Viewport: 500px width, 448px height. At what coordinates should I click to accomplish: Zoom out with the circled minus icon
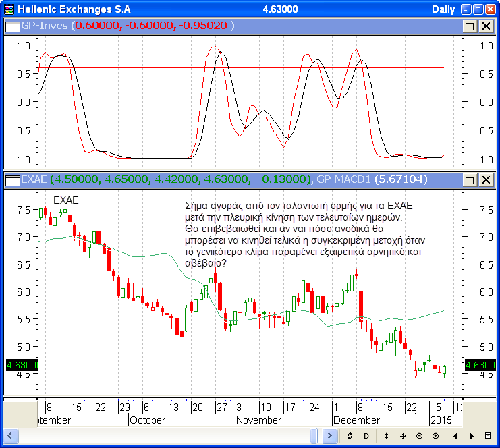point(419,436)
